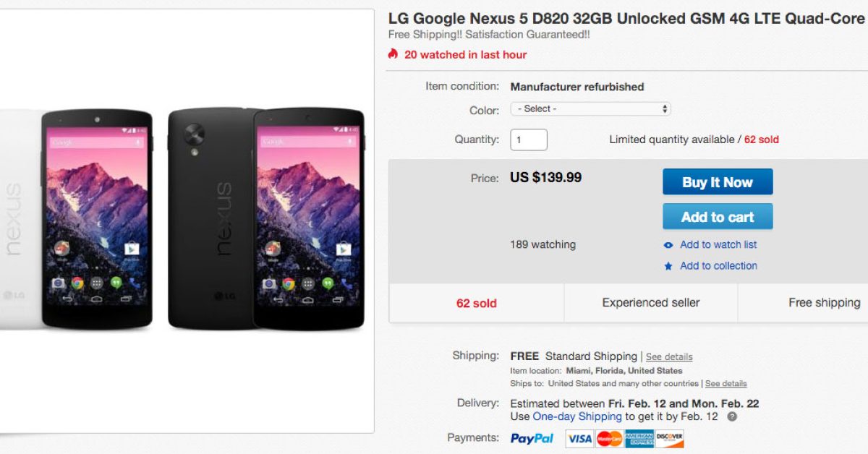The width and height of the screenshot is (868, 454).
Task: Open the Color select dropdown
Action: [x=590, y=109]
